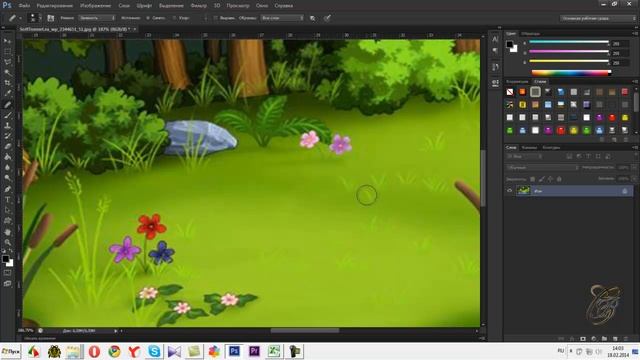Open tool preset picker arrow
Viewport: 640px width, 360px height.
point(20,18)
